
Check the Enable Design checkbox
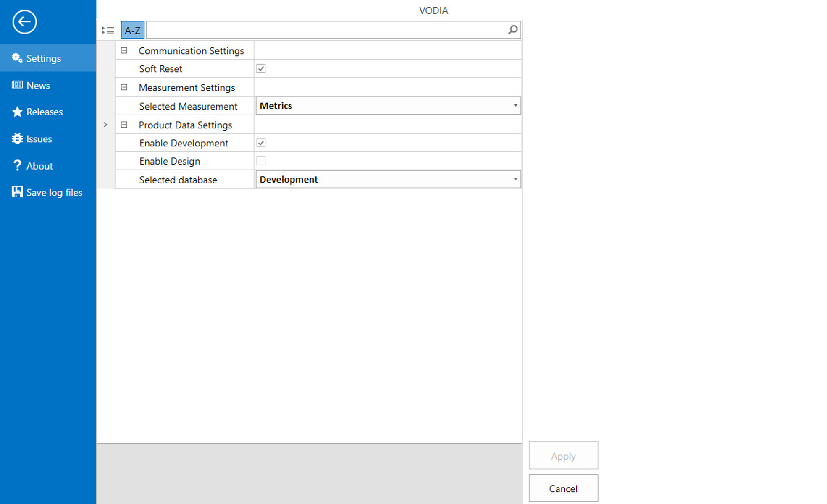[x=261, y=161]
